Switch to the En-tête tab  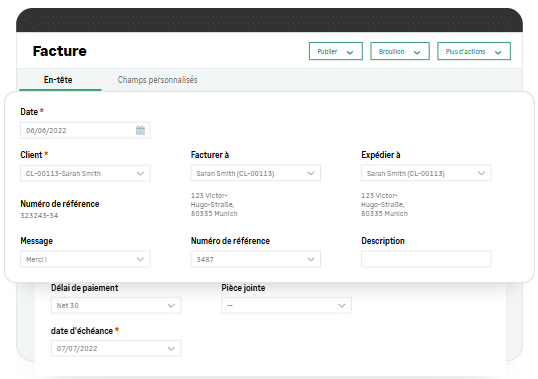[x=58, y=80]
